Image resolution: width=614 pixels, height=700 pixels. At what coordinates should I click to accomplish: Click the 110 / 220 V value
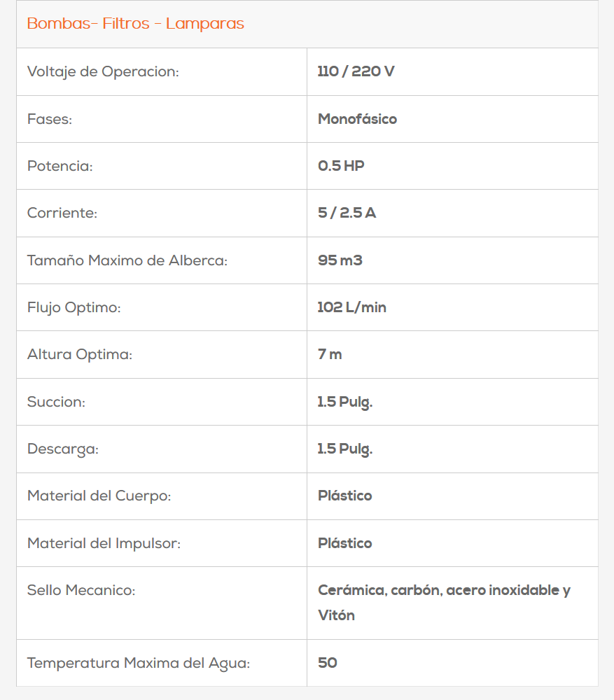click(356, 71)
